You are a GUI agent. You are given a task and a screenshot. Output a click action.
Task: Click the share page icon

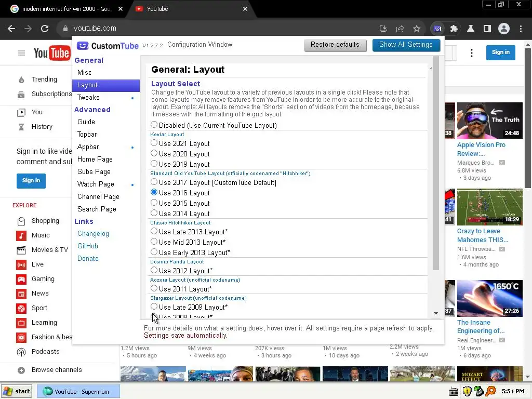click(400, 29)
